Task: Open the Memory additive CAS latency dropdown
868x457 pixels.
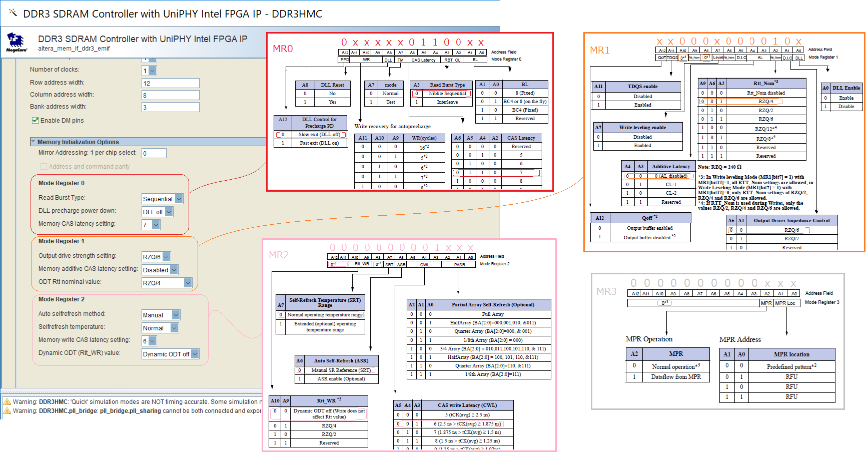Action: 174,270
